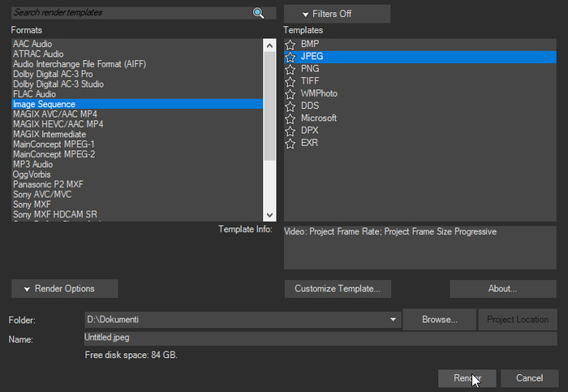Mark the TIFF template as favorite
568x392 pixels.
pos(290,82)
